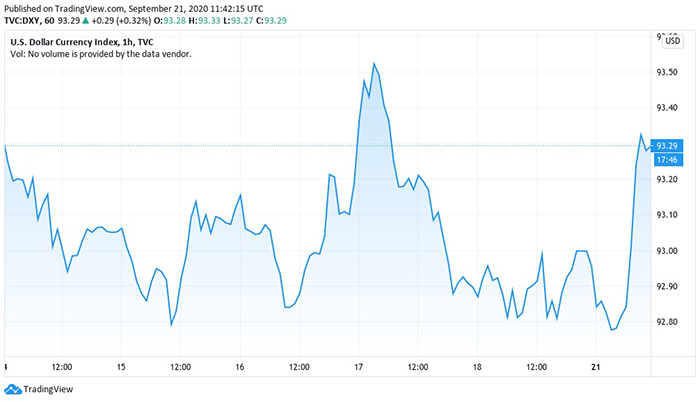Select date marker 17 on time axis
This screenshot has width=700, height=402.
tap(359, 365)
